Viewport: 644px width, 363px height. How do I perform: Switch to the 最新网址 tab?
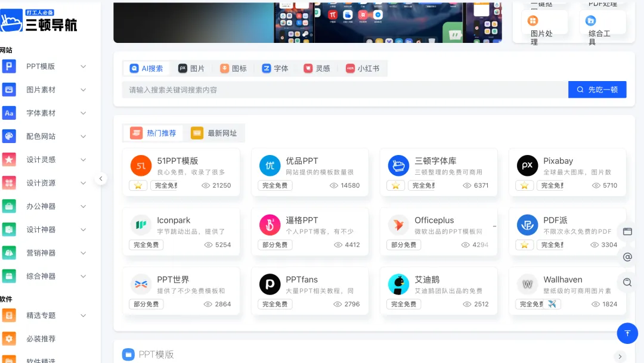click(x=214, y=133)
